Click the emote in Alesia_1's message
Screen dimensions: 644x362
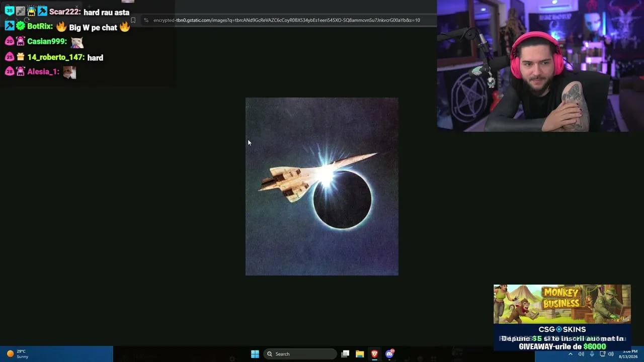click(69, 72)
